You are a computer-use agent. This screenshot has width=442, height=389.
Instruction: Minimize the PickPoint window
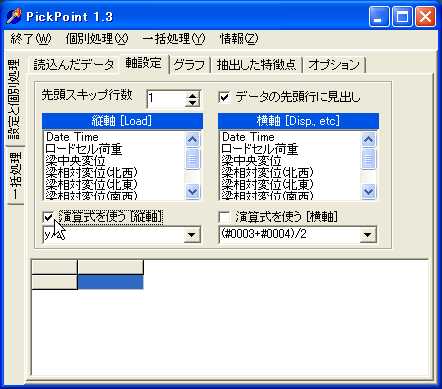(x=379, y=17)
